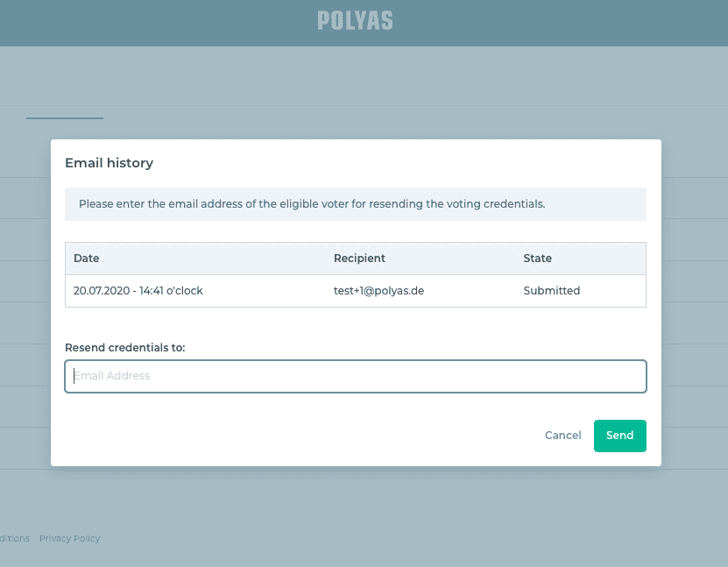This screenshot has width=728, height=567.
Task: Click the State column header
Action: [537, 259]
